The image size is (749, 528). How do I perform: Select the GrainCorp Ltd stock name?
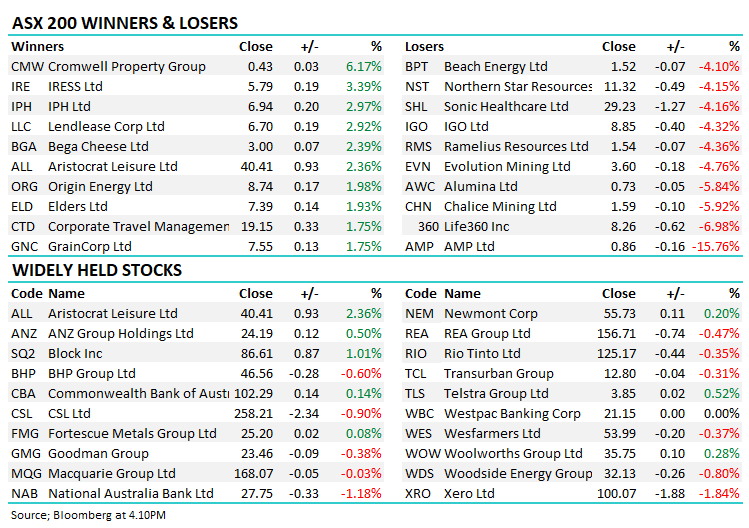coord(86,246)
